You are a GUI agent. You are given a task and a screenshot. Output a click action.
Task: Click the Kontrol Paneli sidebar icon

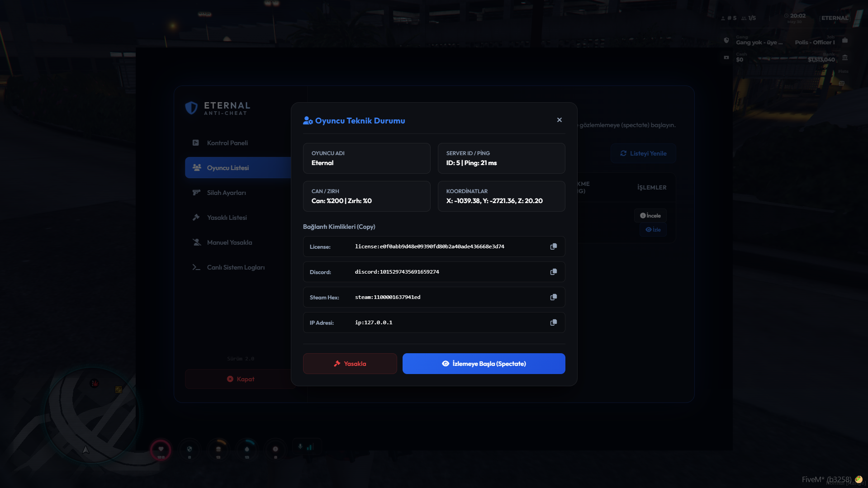tap(196, 143)
